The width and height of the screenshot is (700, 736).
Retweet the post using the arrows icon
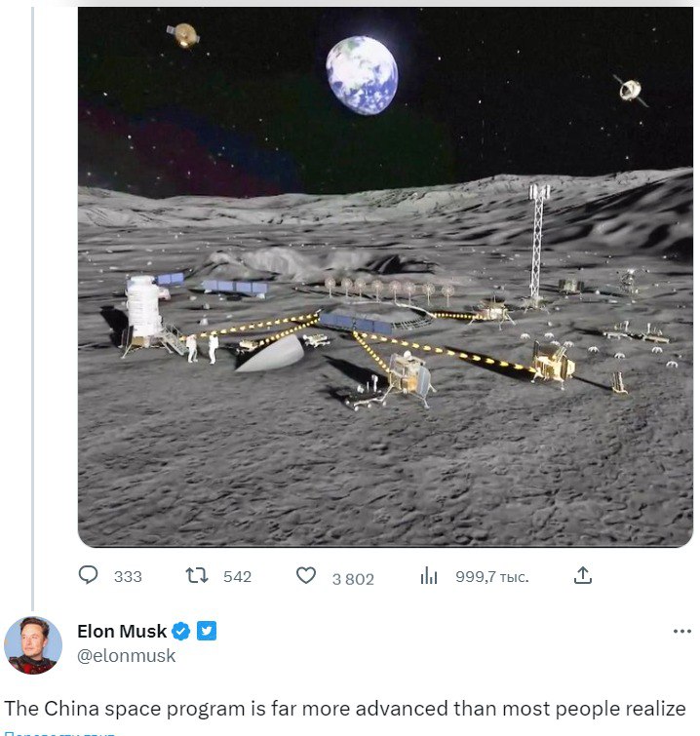197,575
